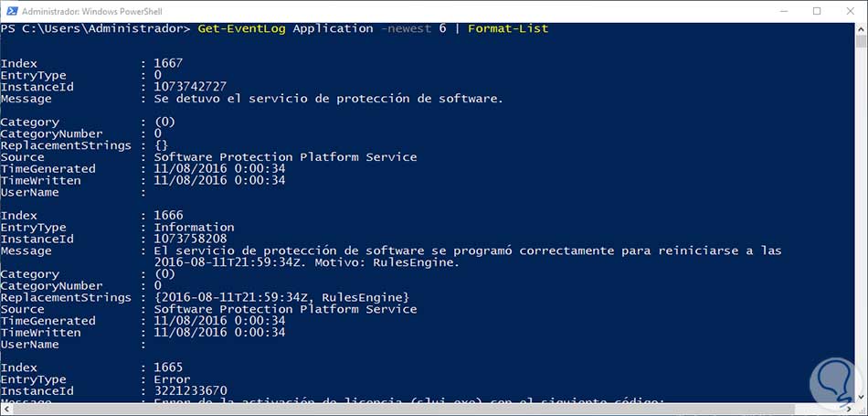Close the Windows PowerShell window
Viewport: 868px width, 416px height.
[851, 10]
